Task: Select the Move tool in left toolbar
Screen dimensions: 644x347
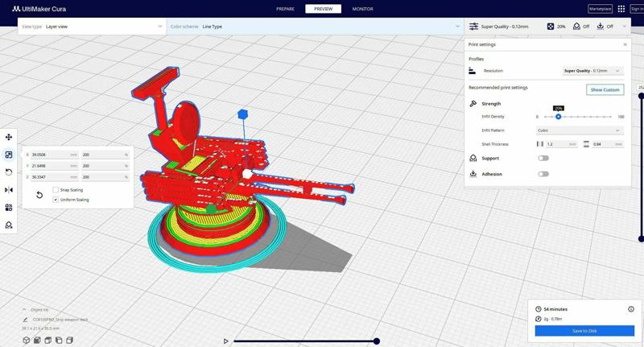Action: 9,137
